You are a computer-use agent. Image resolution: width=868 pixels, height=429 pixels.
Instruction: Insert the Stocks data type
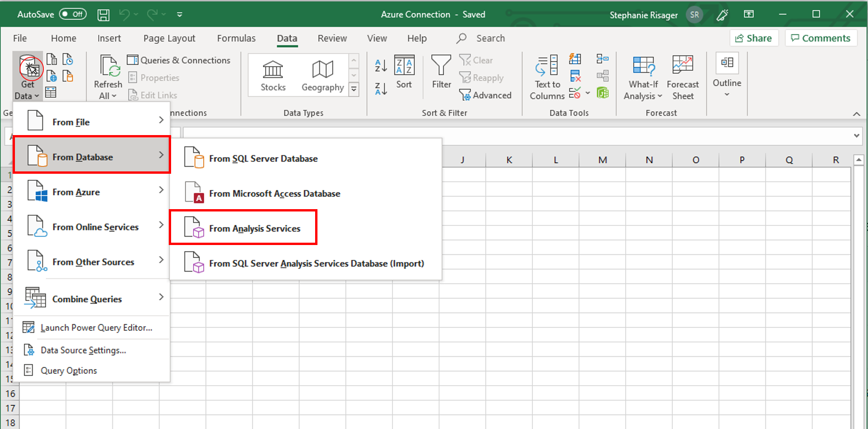pyautogui.click(x=273, y=75)
